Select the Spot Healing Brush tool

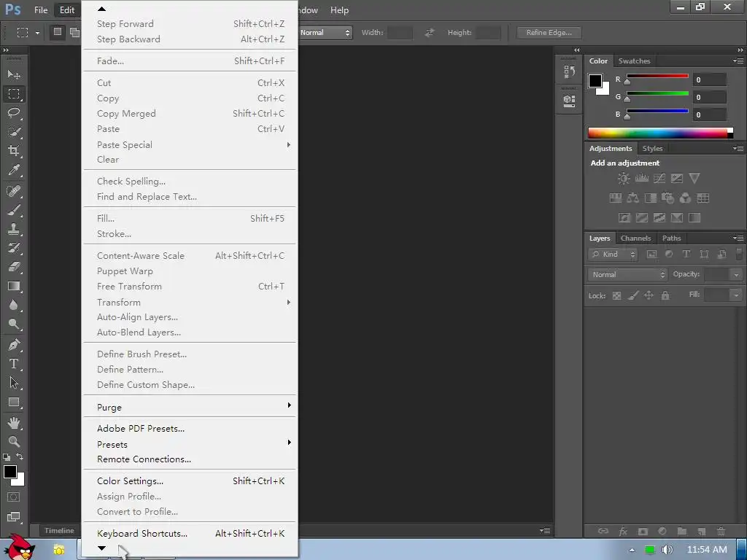(14, 191)
